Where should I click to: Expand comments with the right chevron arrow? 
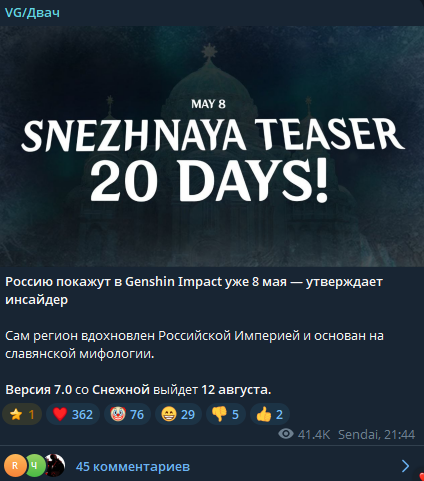pyautogui.click(x=405, y=466)
